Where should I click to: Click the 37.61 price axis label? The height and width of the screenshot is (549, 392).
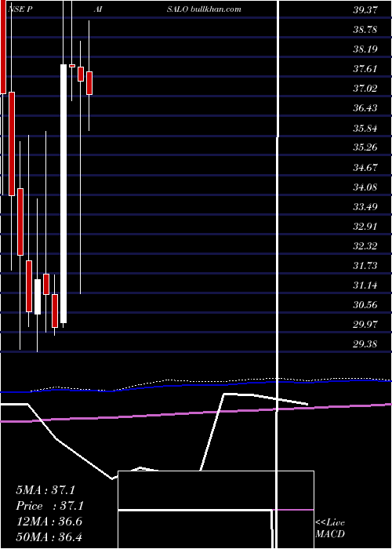(365, 69)
